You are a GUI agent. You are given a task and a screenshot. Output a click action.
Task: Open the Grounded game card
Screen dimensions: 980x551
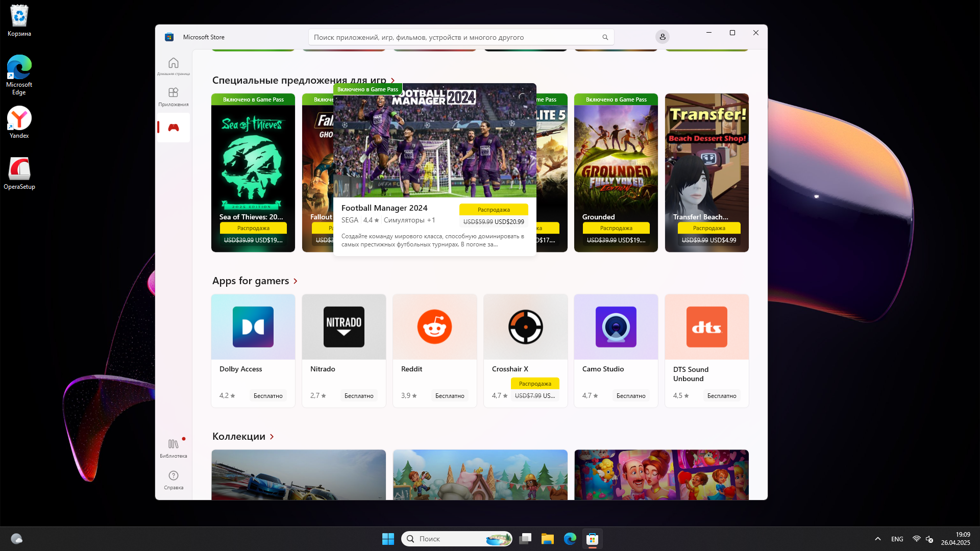click(616, 163)
